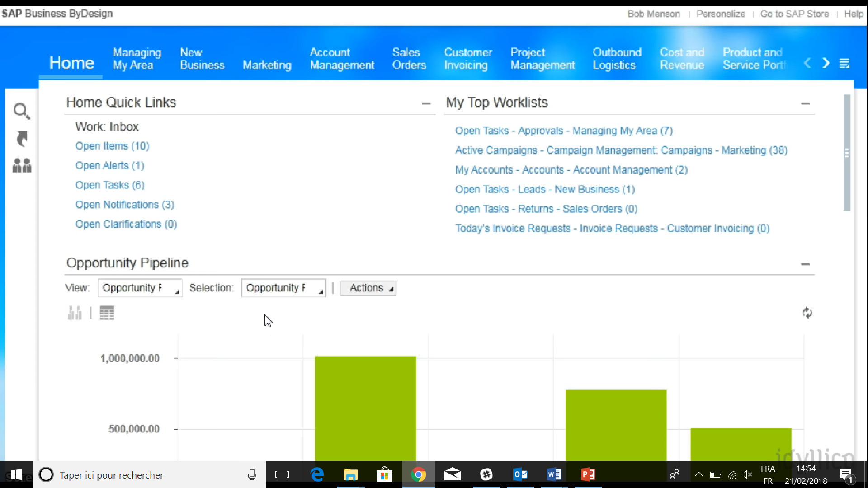868x488 pixels.
Task: Click the tallest green bar in chart
Action: [x=365, y=408]
